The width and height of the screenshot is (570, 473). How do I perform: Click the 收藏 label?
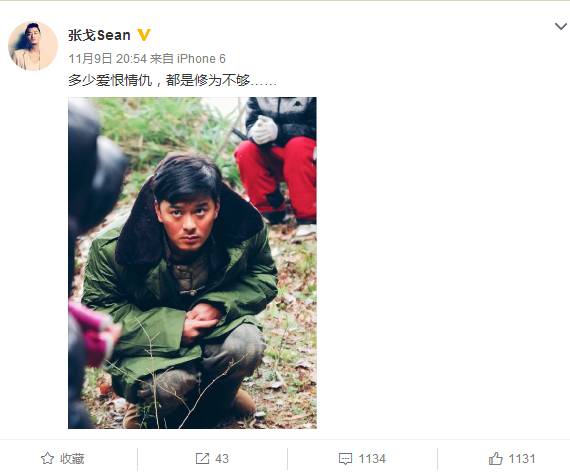click(72, 459)
